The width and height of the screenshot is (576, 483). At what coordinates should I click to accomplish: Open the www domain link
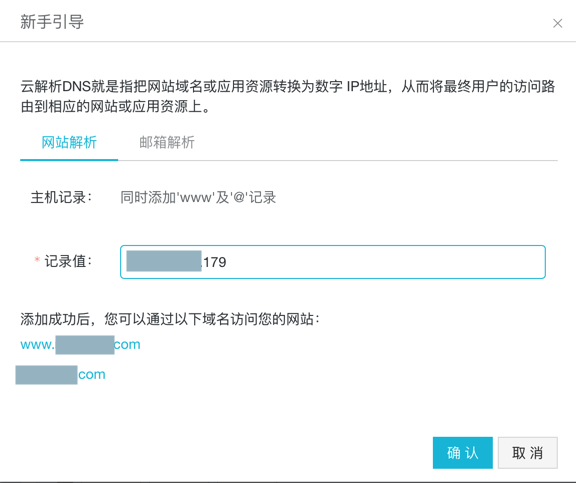(x=80, y=345)
